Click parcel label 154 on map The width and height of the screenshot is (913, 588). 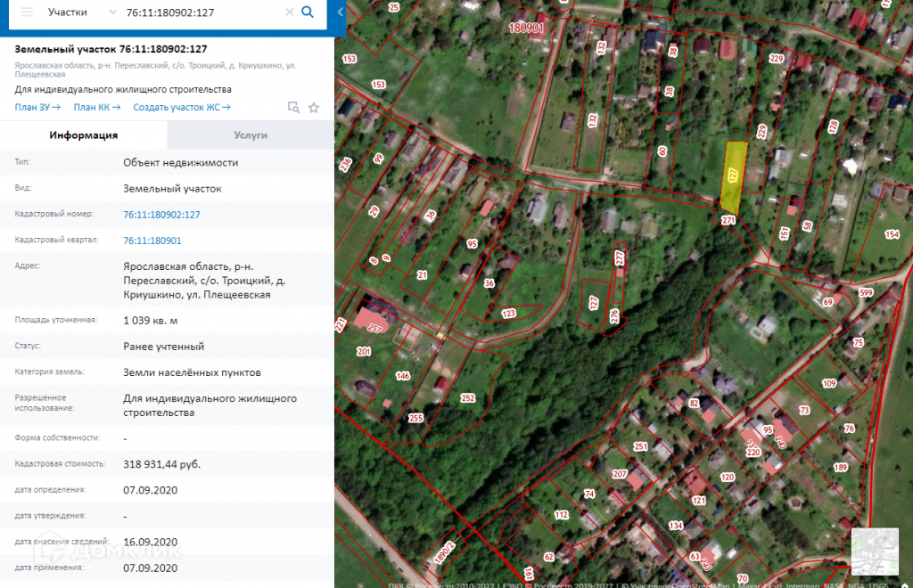(892, 234)
